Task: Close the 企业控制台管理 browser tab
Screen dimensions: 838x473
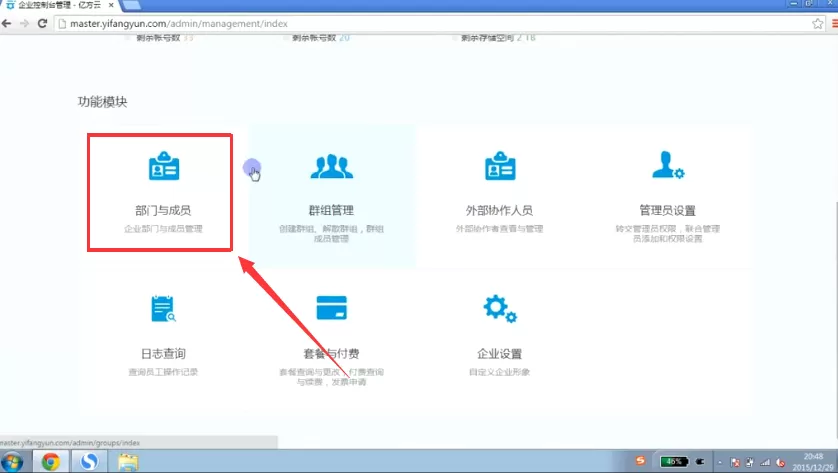Action: click(111, 5)
